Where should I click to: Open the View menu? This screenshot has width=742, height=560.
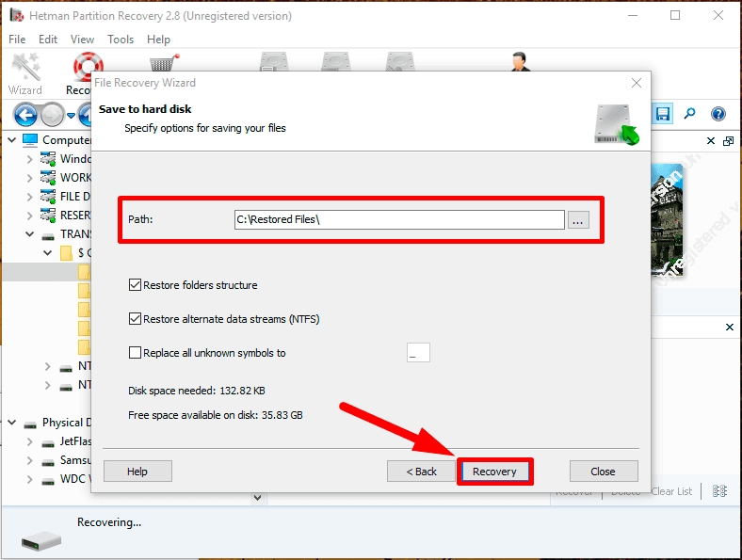pos(82,40)
